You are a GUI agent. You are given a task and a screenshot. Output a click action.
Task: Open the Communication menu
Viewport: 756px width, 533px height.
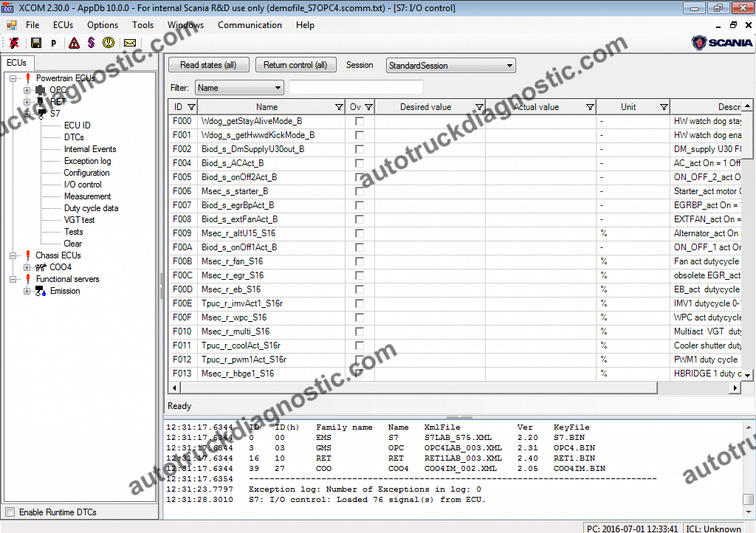tap(250, 25)
